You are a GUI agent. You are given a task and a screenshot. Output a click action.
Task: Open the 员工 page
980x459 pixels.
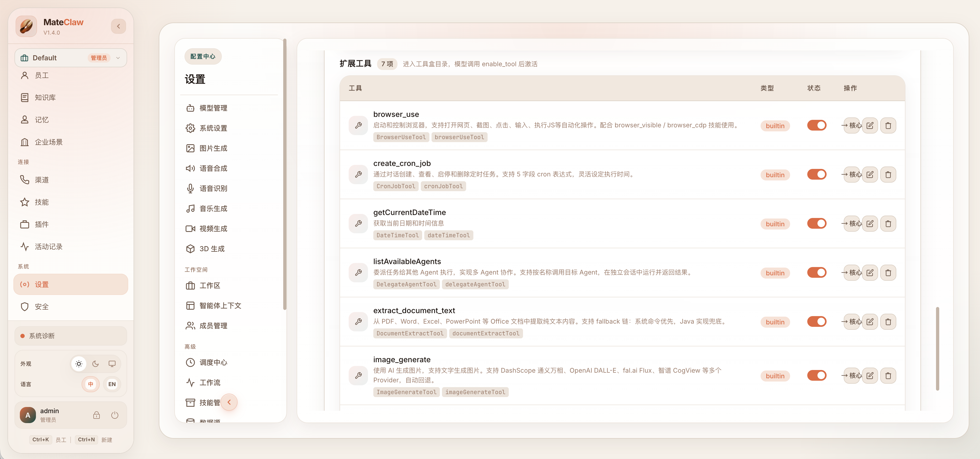[x=71, y=75]
